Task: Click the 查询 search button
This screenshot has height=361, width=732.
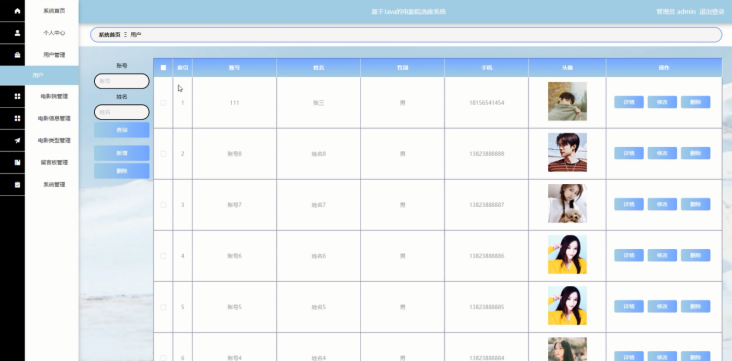Action: pos(122,130)
